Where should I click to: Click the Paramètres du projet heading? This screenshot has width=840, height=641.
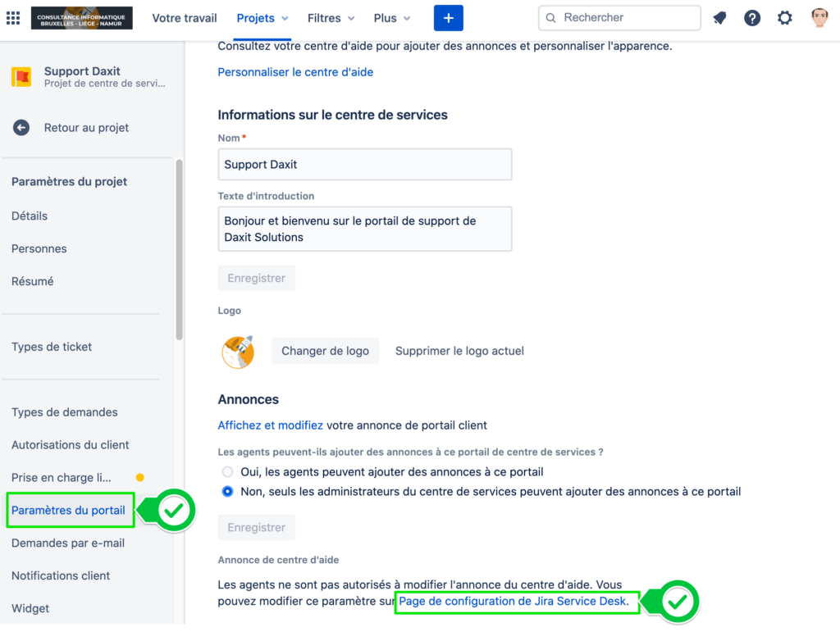pyautogui.click(x=69, y=181)
